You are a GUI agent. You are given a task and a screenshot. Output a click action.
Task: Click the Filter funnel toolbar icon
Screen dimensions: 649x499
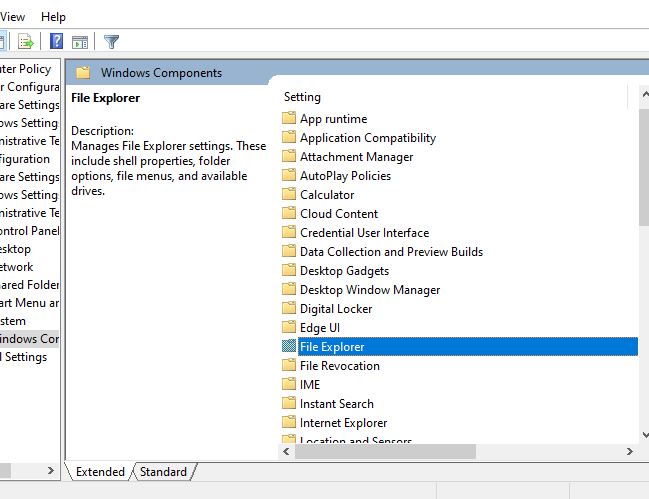[111, 42]
